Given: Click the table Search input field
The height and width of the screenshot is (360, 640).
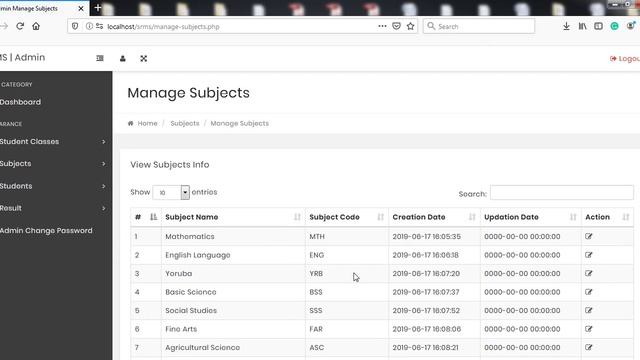Looking at the screenshot, I should [562, 193].
